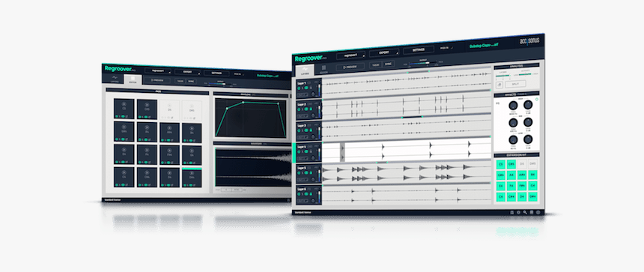Click the button left of SYNC in the front window
Image resolution: width=644 pixels, height=272 pixels.
(376, 65)
